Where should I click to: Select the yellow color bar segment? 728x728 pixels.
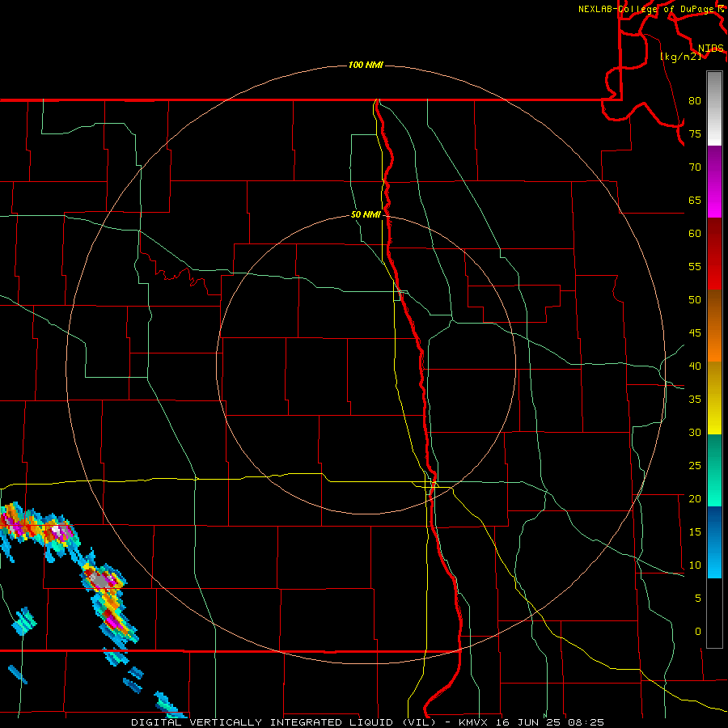(714, 398)
